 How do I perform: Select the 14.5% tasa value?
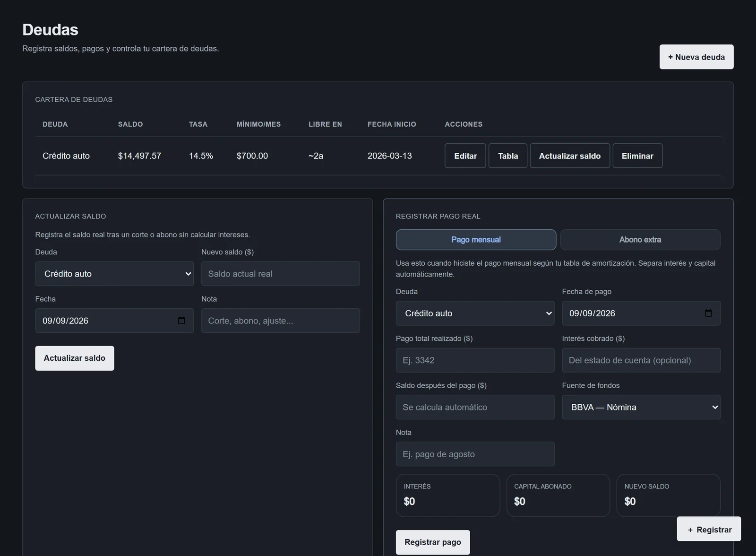201,156
